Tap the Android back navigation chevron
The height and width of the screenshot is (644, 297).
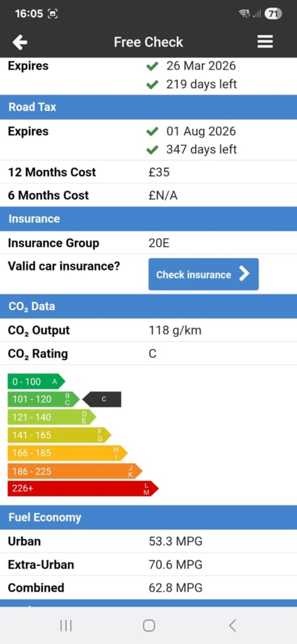pos(232,626)
